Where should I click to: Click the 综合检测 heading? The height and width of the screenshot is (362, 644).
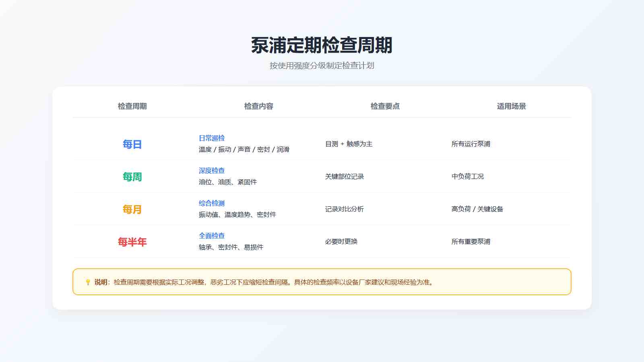[x=212, y=203]
